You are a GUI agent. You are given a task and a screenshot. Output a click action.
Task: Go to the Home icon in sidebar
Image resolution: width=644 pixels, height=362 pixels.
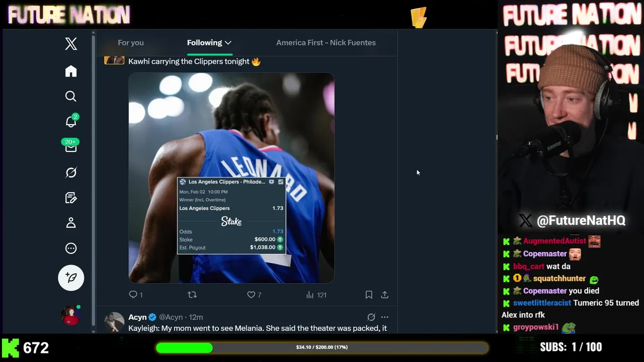pyautogui.click(x=71, y=71)
